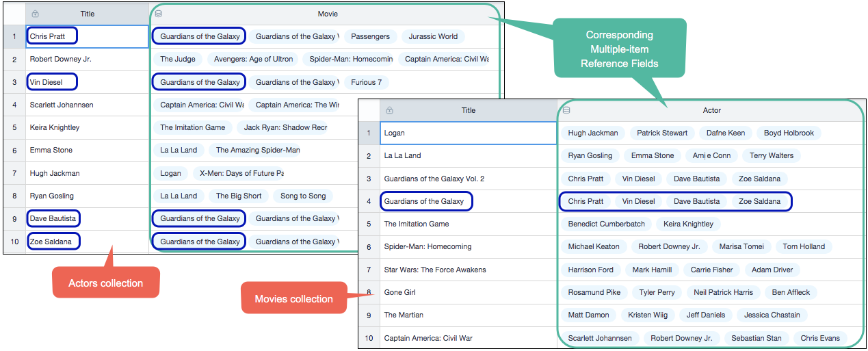Select the Robert Downey Jr. title cell
This screenshot has width=868, height=351.
click(88, 59)
